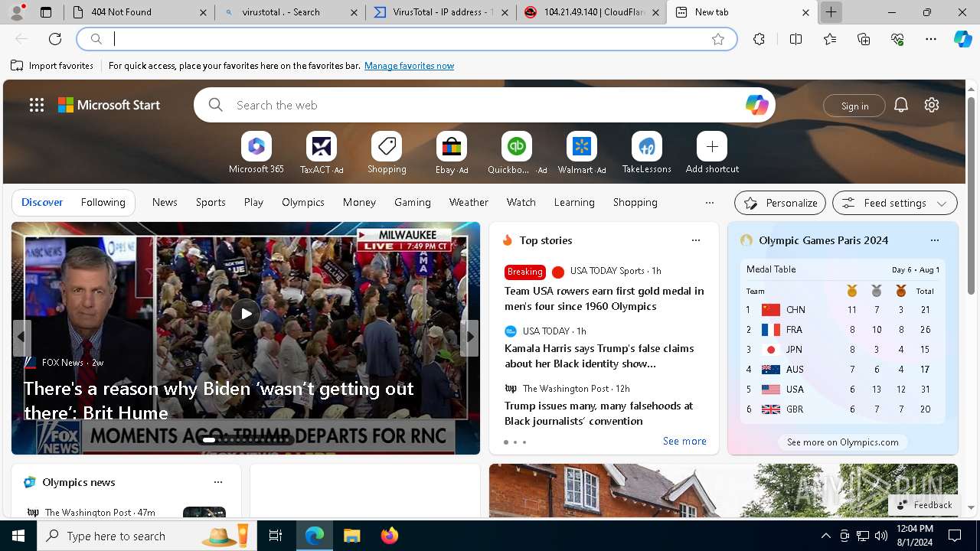Focus the browser address bar
Image resolution: width=980 pixels, height=551 pixels.
click(406, 39)
